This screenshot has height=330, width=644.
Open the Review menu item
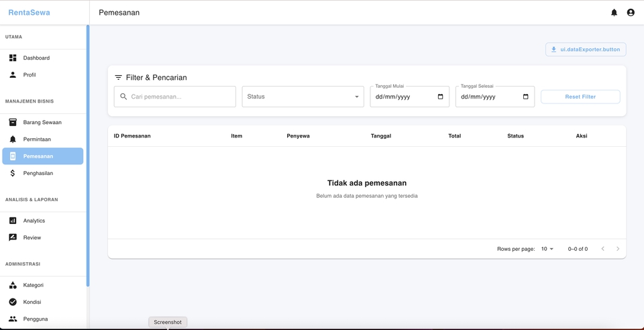click(32, 237)
